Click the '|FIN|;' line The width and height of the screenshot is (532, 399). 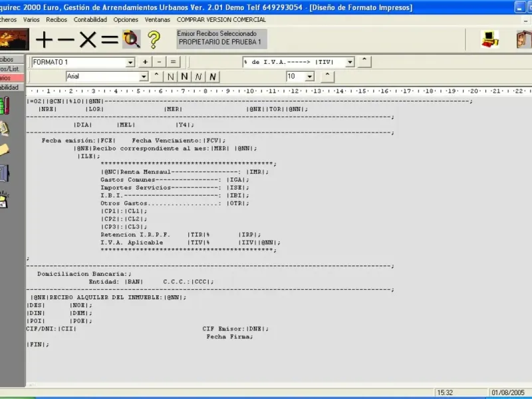click(x=38, y=344)
